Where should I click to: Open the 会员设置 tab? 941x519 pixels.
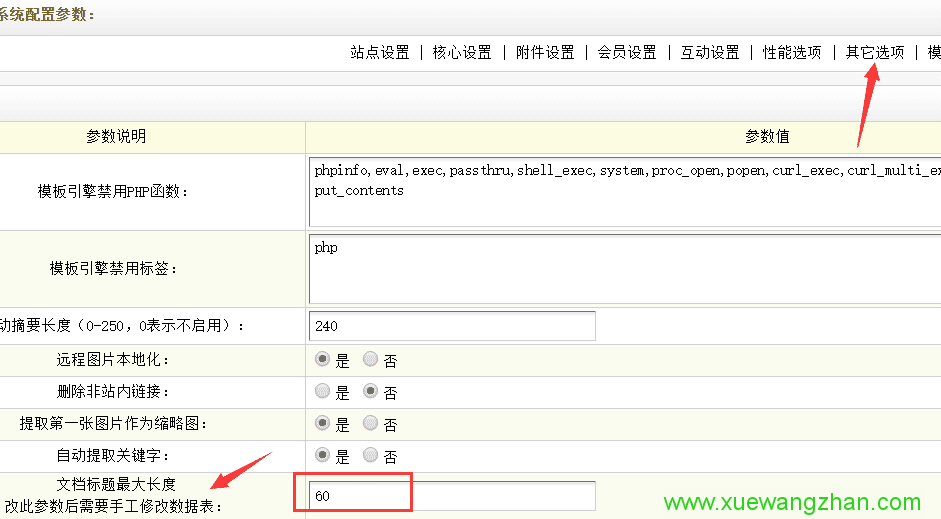[x=627, y=53]
